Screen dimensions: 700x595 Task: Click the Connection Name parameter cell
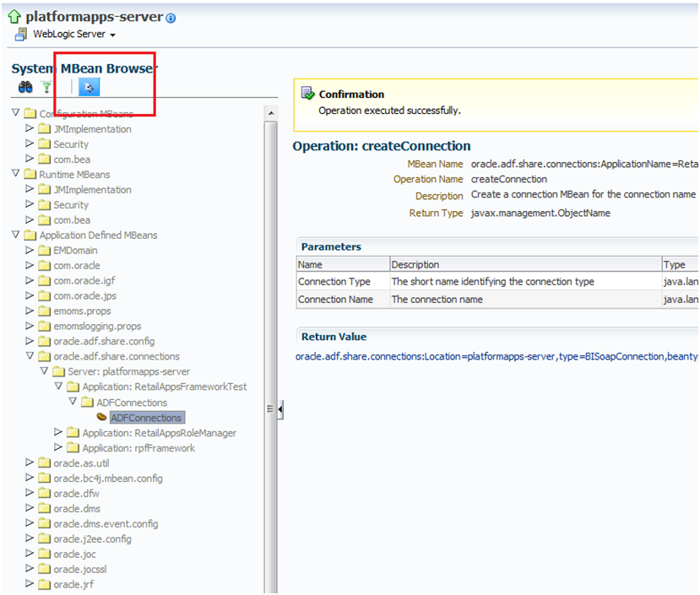click(343, 300)
